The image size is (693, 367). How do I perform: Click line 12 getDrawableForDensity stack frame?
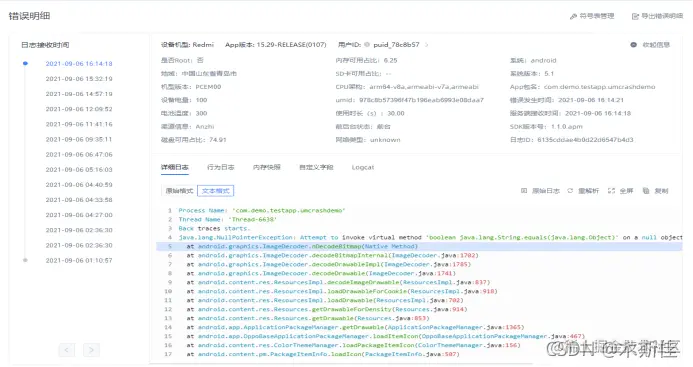coord(327,310)
